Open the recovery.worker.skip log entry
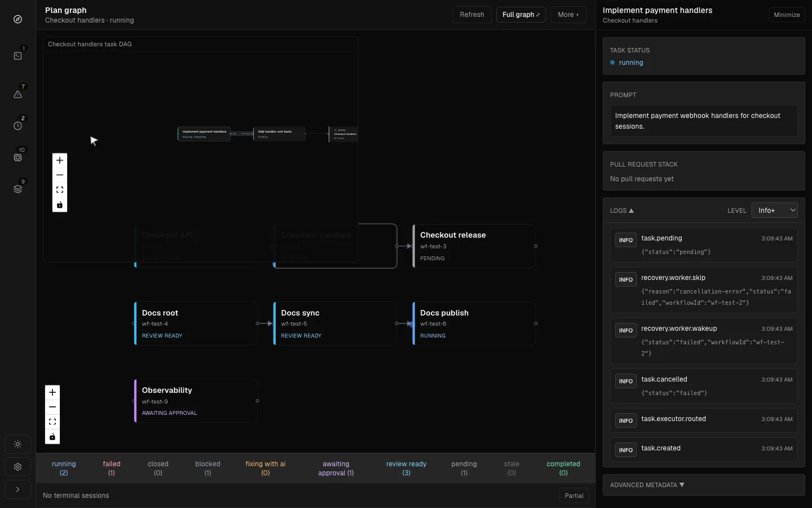 click(x=704, y=290)
